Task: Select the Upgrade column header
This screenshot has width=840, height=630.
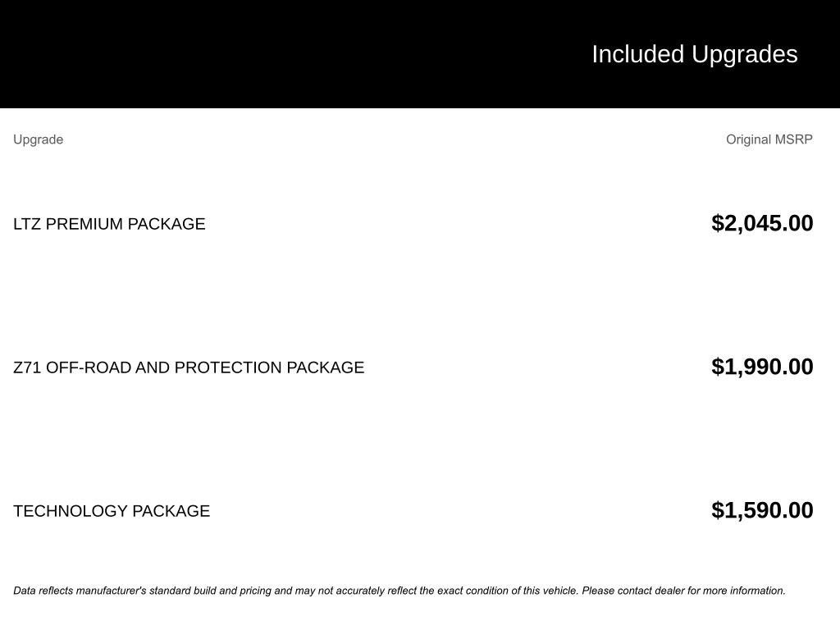Action: [x=38, y=139]
